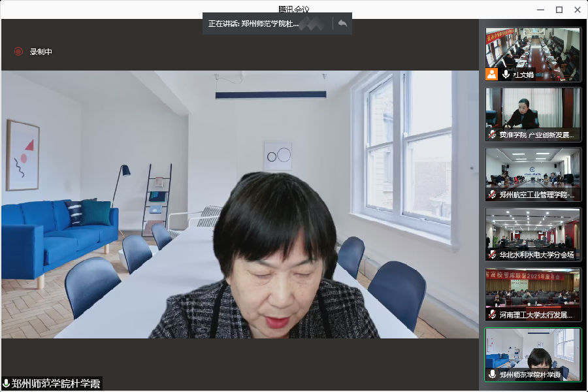The width and height of the screenshot is (588, 392).
Task: Click the mic icon on the 郑州师范学院 thumbnail
Action: point(493,374)
